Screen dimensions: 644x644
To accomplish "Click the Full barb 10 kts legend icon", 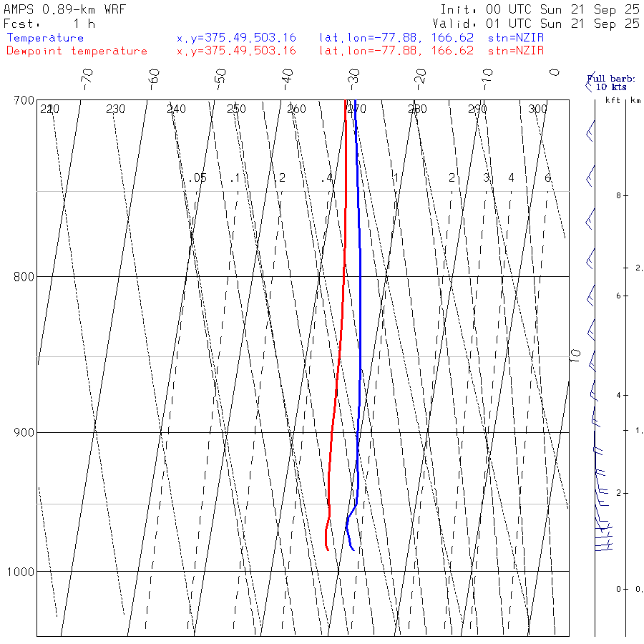I will 589,82.
